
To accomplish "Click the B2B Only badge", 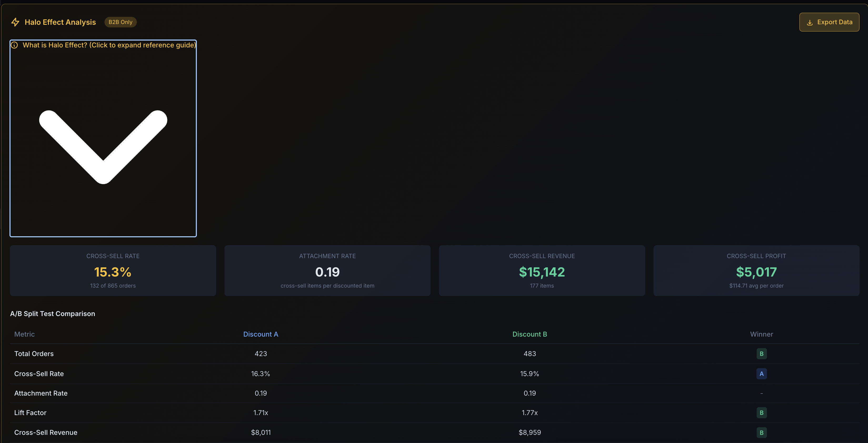I will tap(120, 22).
